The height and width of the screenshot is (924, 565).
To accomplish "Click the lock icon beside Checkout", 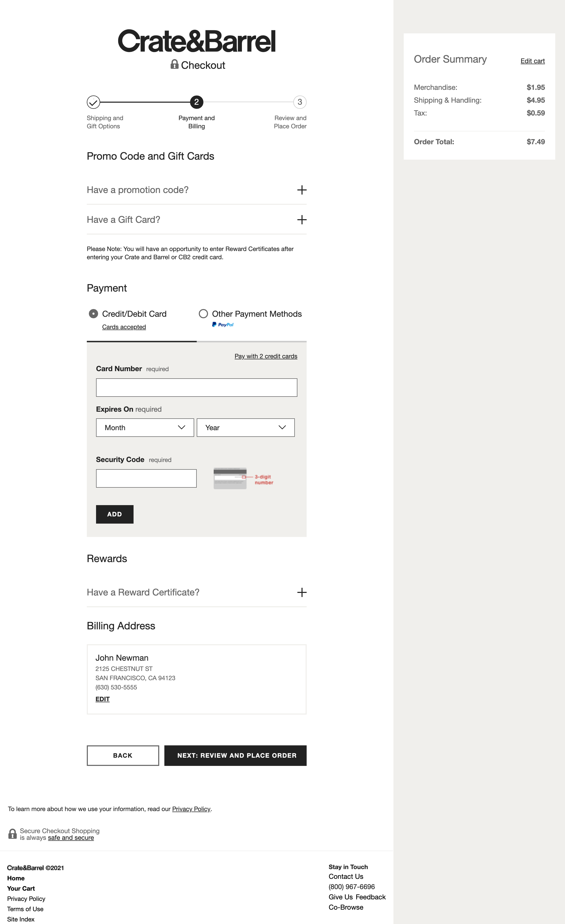I will 175,65.
